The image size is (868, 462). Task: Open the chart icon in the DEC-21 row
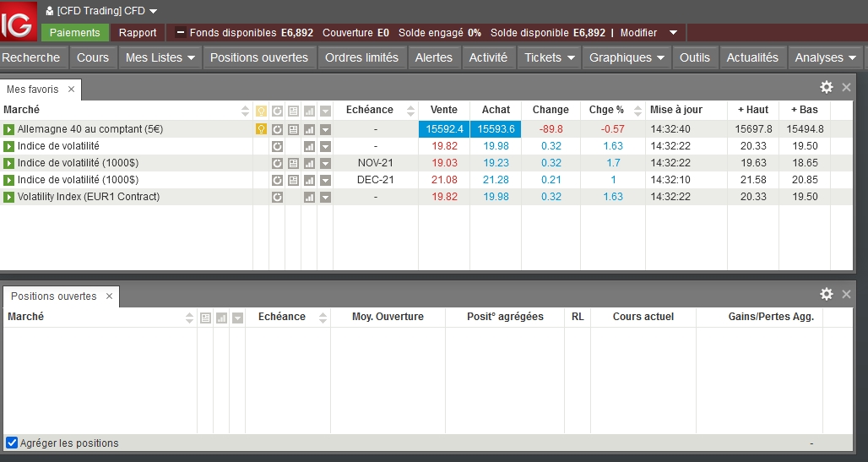[309, 180]
